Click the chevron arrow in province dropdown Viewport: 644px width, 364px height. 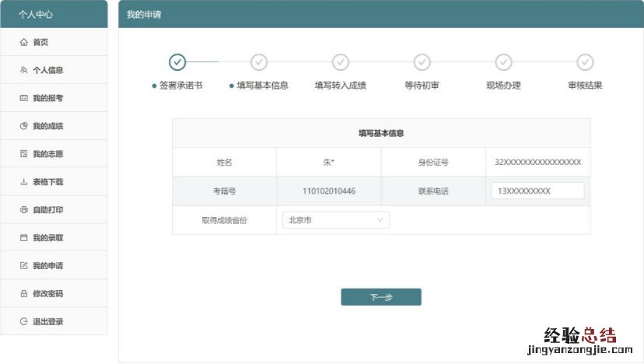[380, 220]
